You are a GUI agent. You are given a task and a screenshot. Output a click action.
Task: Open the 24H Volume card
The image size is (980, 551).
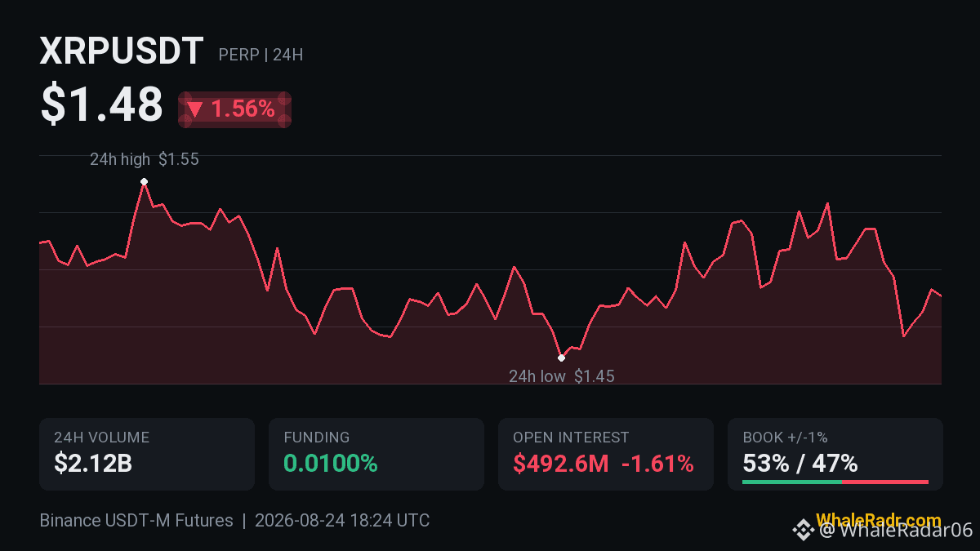click(x=147, y=454)
